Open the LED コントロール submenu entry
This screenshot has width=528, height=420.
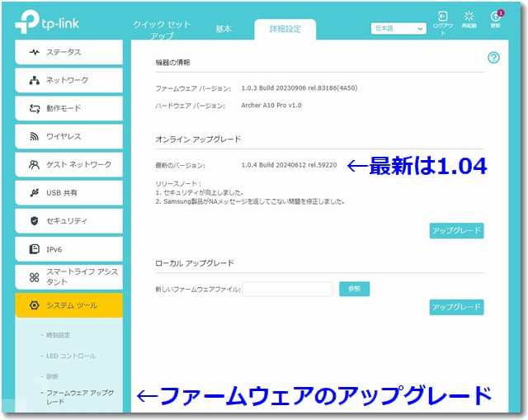(x=71, y=356)
